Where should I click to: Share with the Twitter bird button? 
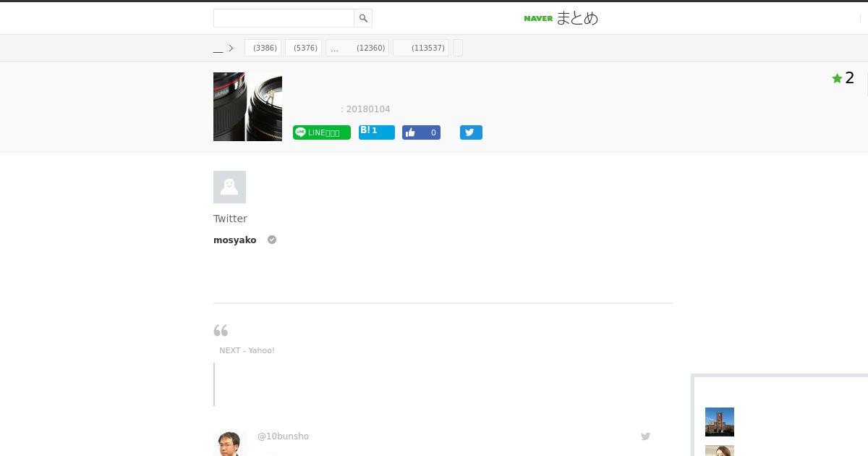click(x=471, y=132)
